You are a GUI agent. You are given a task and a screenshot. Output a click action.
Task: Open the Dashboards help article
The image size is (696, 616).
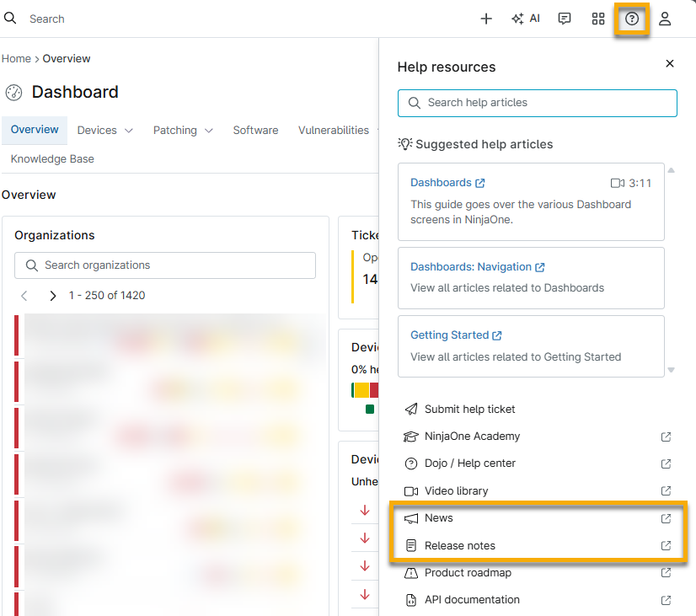coord(442,183)
